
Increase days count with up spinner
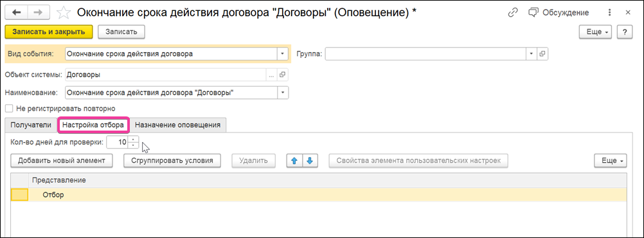pyautogui.click(x=134, y=140)
